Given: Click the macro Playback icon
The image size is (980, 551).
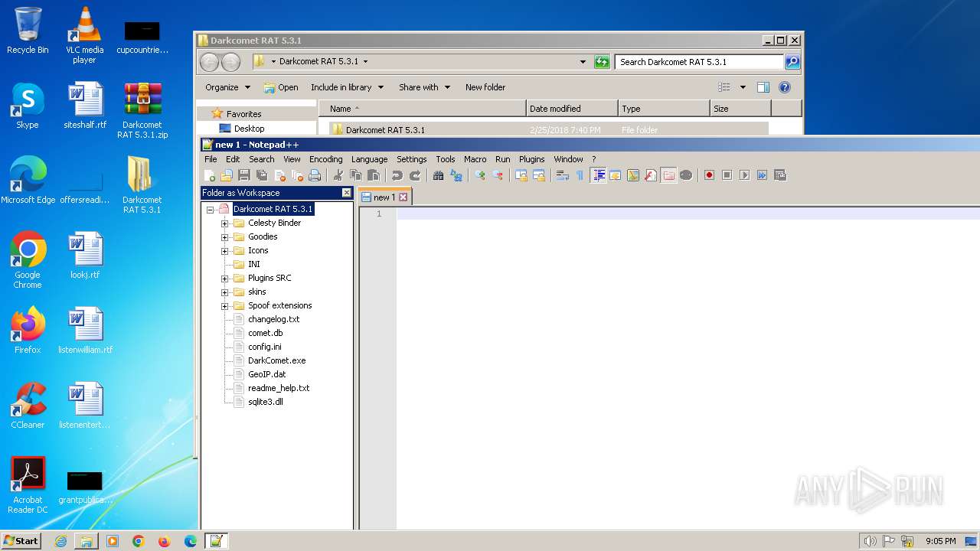Looking at the screenshot, I should (744, 175).
